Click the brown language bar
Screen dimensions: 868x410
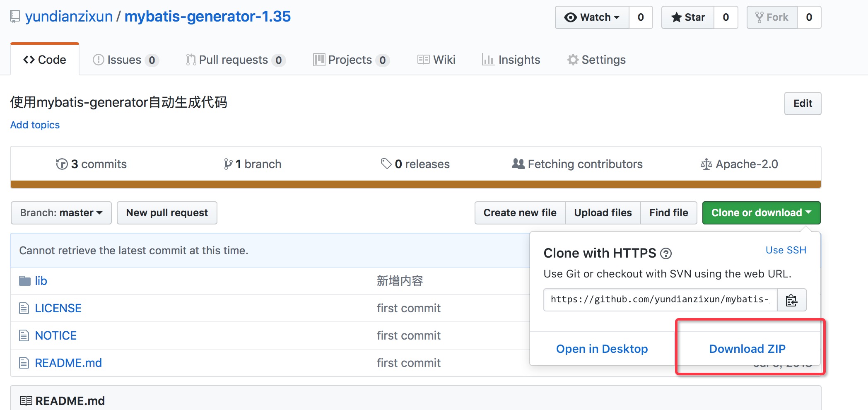[x=415, y=184]
